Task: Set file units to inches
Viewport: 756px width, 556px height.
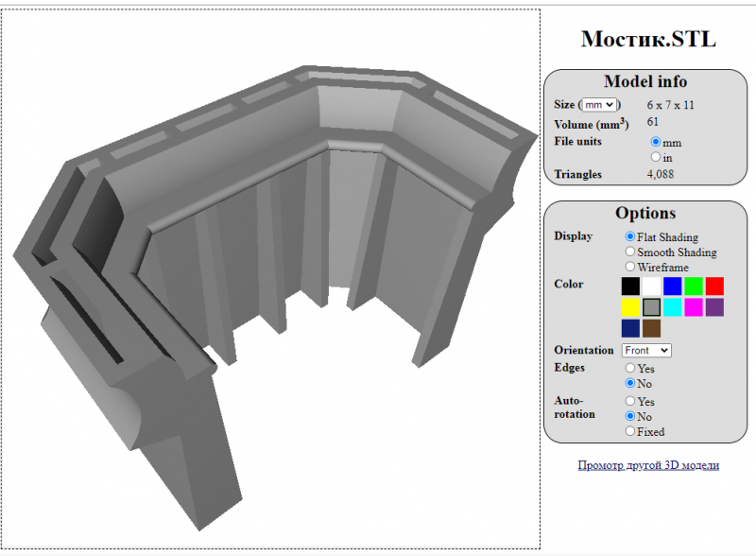Action: [656, 157]
